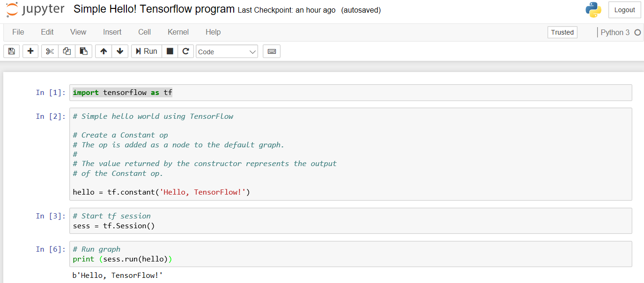Viewport: 644px width, 283px height.
Task: Restart the kernel via circular arrow icon
Action: [186, 51]
